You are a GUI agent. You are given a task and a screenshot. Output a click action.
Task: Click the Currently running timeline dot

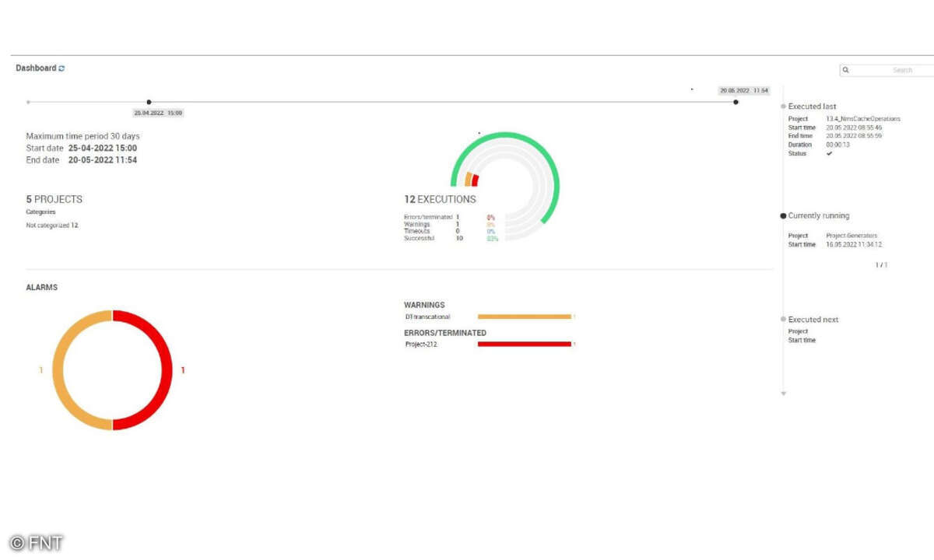[x=783, y=215]
